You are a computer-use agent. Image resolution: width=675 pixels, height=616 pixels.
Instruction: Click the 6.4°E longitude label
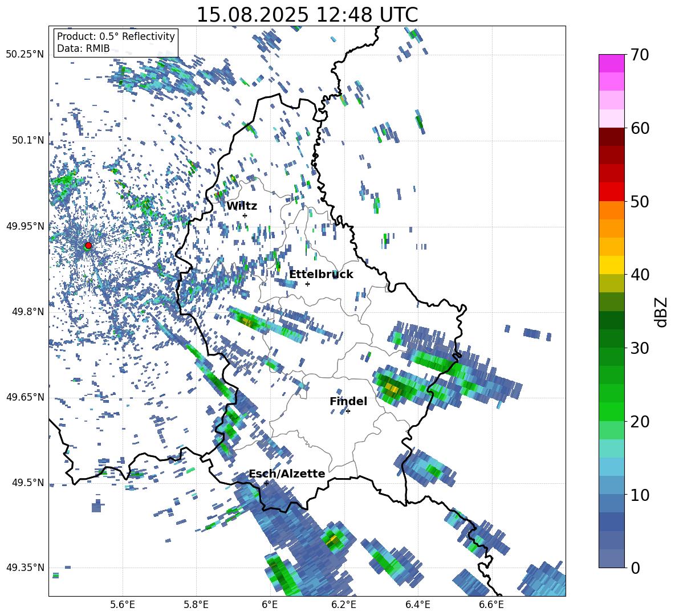(418, 605)
